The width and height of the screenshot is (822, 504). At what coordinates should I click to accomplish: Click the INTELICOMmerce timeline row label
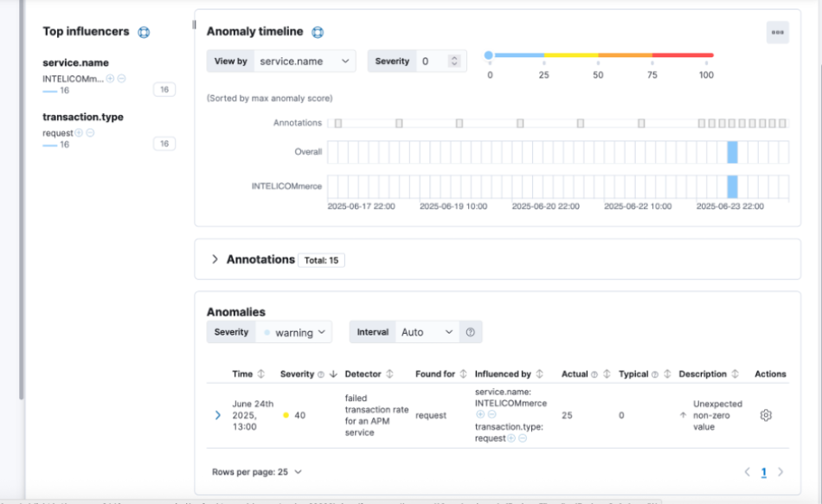pyautogui.click(x=286, y=187)
